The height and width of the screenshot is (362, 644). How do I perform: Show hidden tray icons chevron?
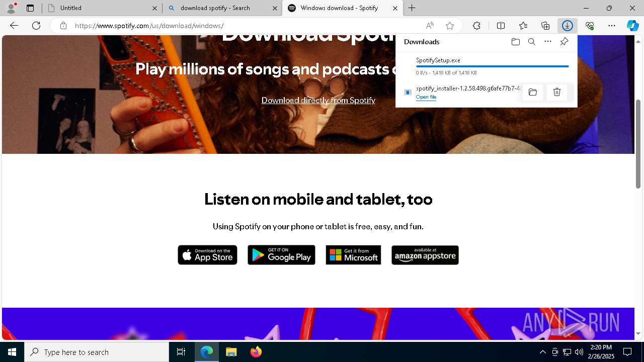[543, 352]
